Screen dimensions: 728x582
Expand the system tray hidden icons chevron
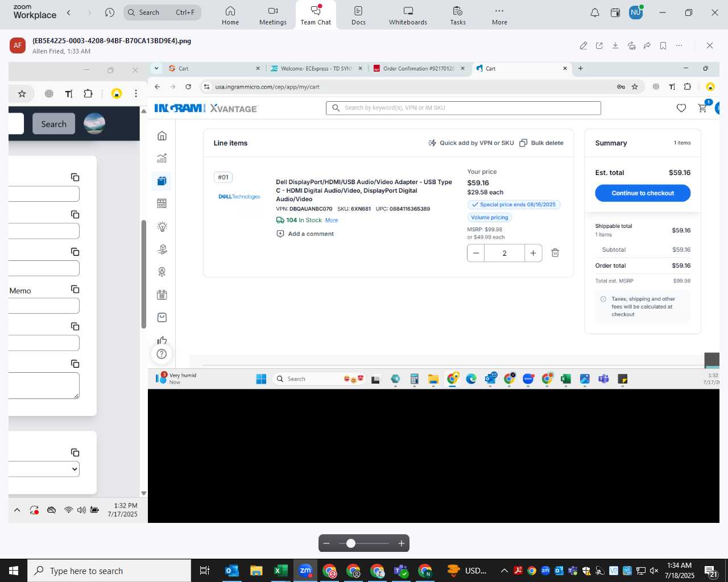504,571
